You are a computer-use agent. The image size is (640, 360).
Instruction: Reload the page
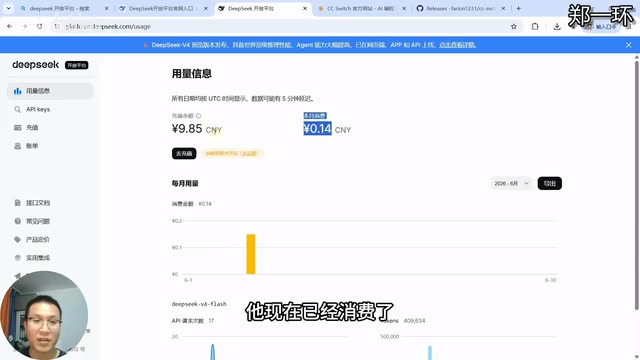coord(39,26)
